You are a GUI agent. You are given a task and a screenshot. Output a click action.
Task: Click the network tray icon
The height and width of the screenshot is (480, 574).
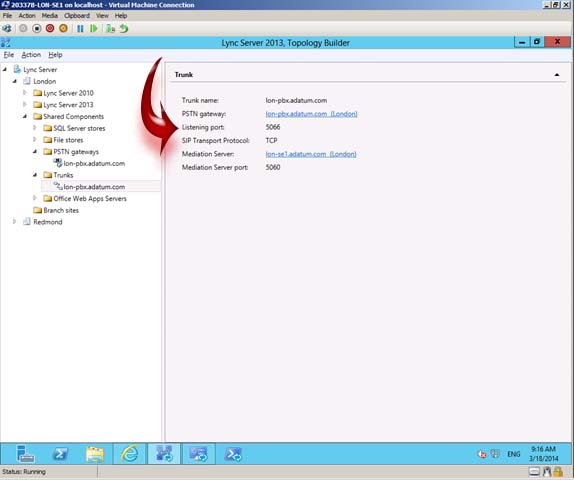[495, 454]
